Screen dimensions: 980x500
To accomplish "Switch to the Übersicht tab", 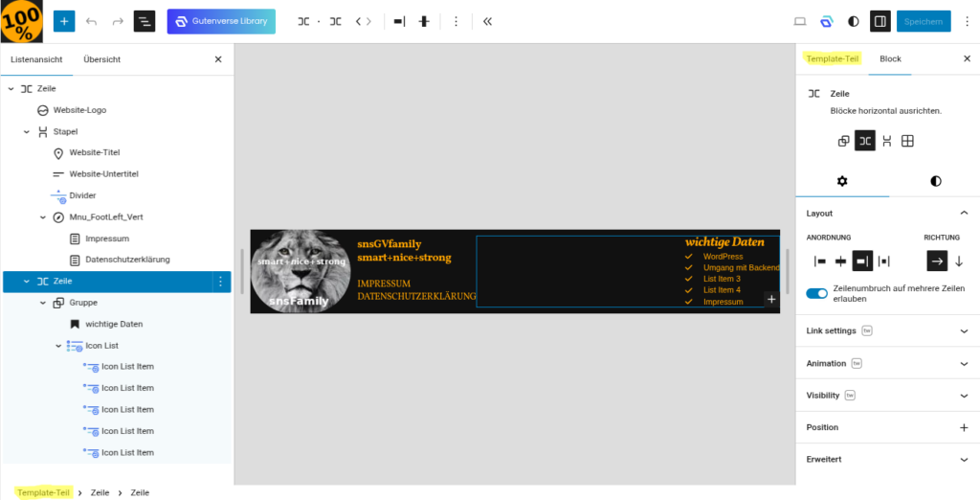I will pyautogui.click(x=101, y=59).
